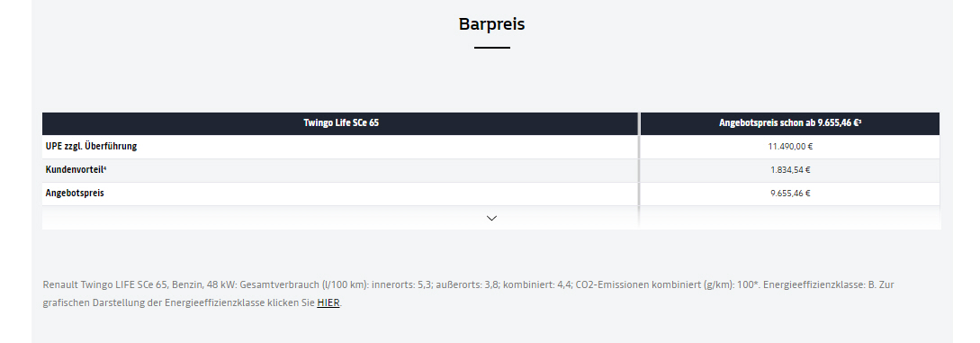Click the Barpreis section heading
This screenshot has width=980, height=343.
point(492,23)
